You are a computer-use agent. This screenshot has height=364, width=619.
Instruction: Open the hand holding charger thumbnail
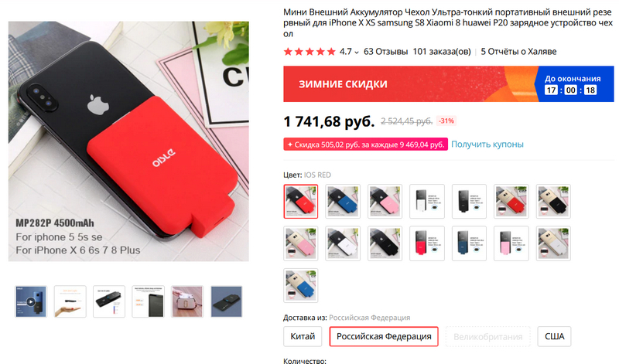70,301
